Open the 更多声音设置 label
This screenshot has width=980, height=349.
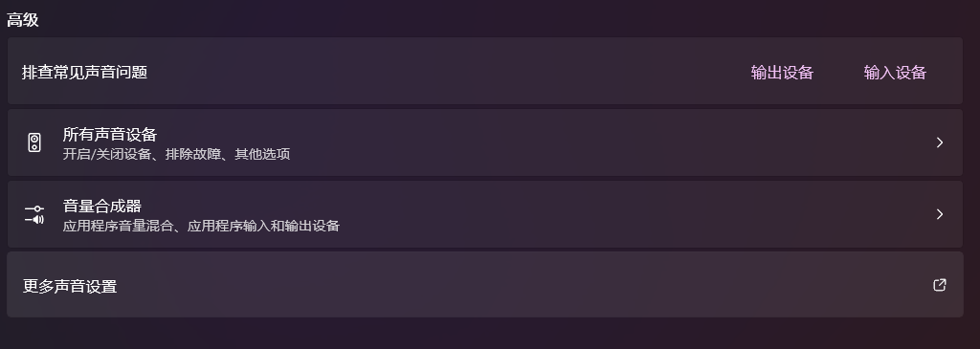tap(70, 286)
